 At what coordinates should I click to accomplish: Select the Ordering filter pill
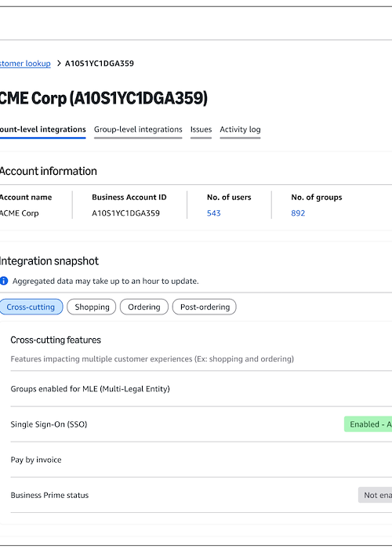click(143, 307)
